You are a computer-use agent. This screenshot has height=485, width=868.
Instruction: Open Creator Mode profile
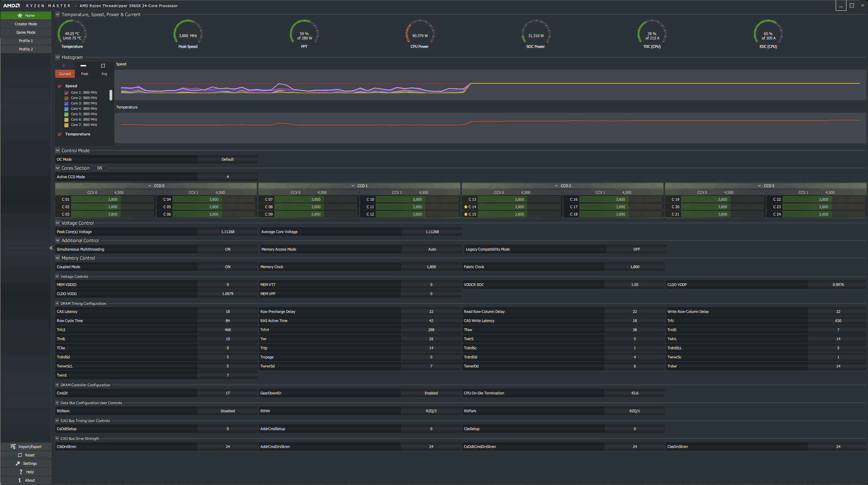[x=26, y=23]
